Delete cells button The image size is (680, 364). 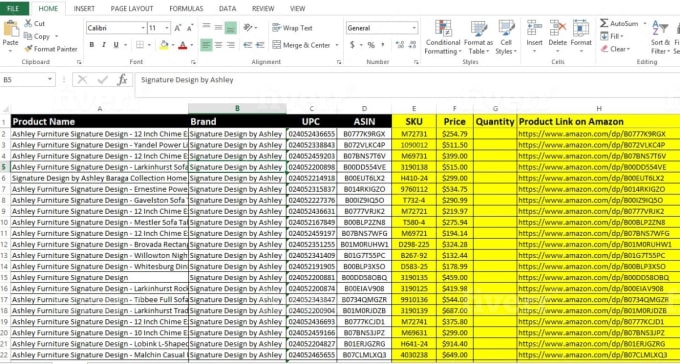(557, 34)
